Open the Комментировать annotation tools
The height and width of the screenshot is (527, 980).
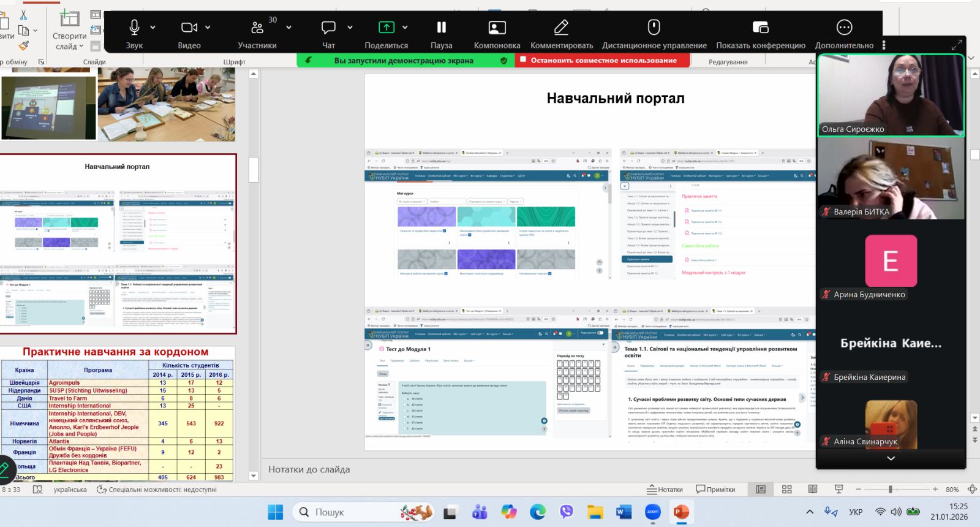pos(561,33)
